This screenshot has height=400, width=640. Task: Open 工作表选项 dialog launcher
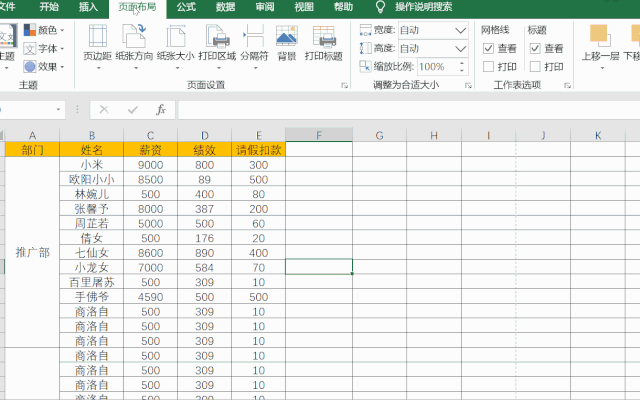point(567,85)
